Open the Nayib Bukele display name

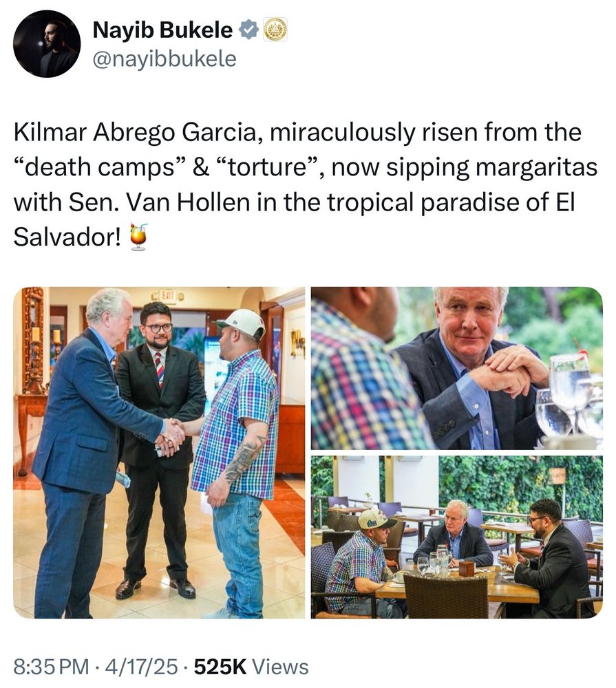(x=163, y=30)
